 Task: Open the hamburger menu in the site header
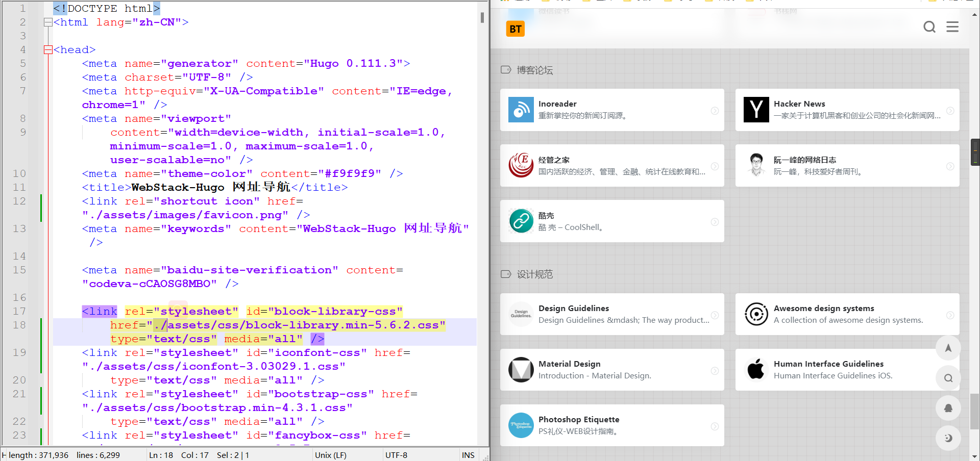coord(952,27)
